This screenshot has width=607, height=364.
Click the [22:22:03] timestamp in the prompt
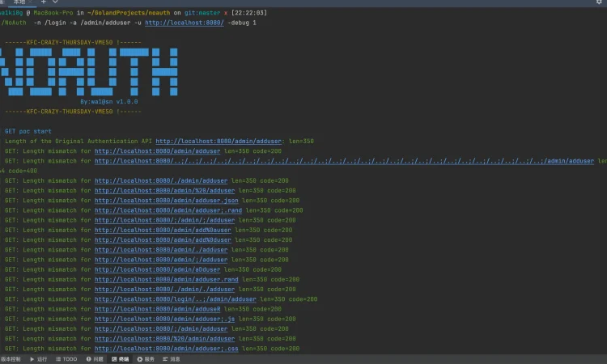[249, 13]
